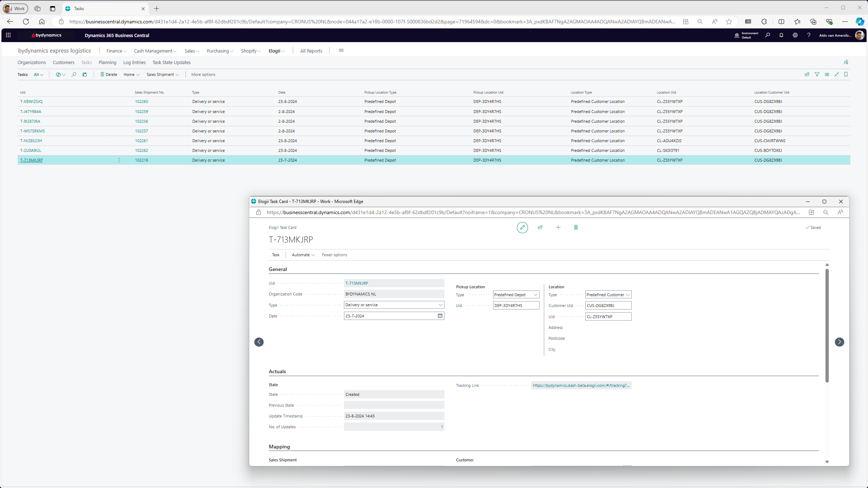Viewport: 868px width, 488px height.
Task: Open the date picker calendar icon
Action: click(x=440, y=316)
